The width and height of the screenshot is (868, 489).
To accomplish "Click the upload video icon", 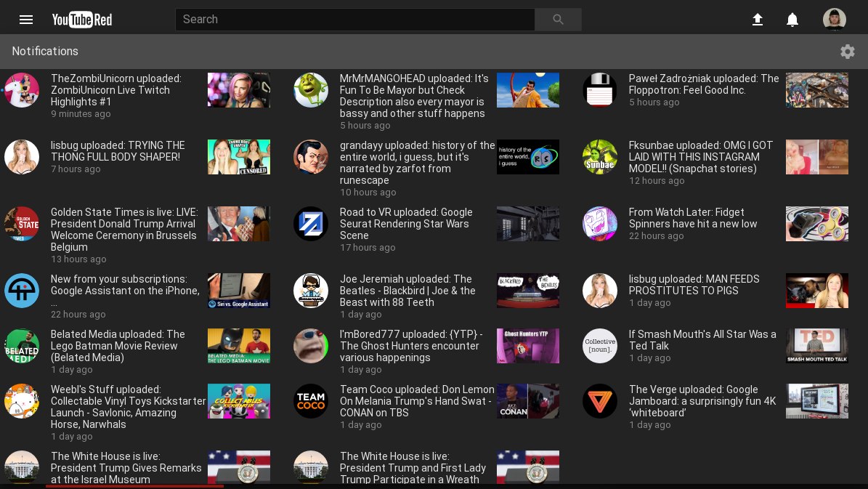I will click(x=758, y=20).
